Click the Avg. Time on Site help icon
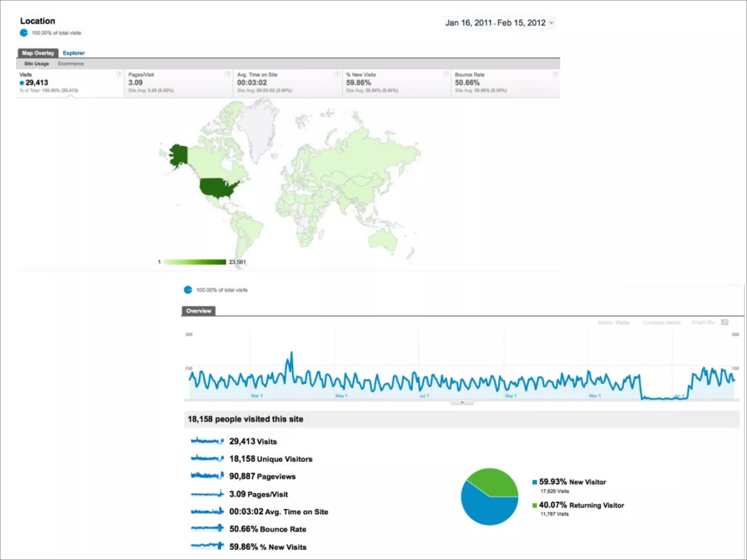This screenshot has height=560, width=747. (x=337, y=74)
